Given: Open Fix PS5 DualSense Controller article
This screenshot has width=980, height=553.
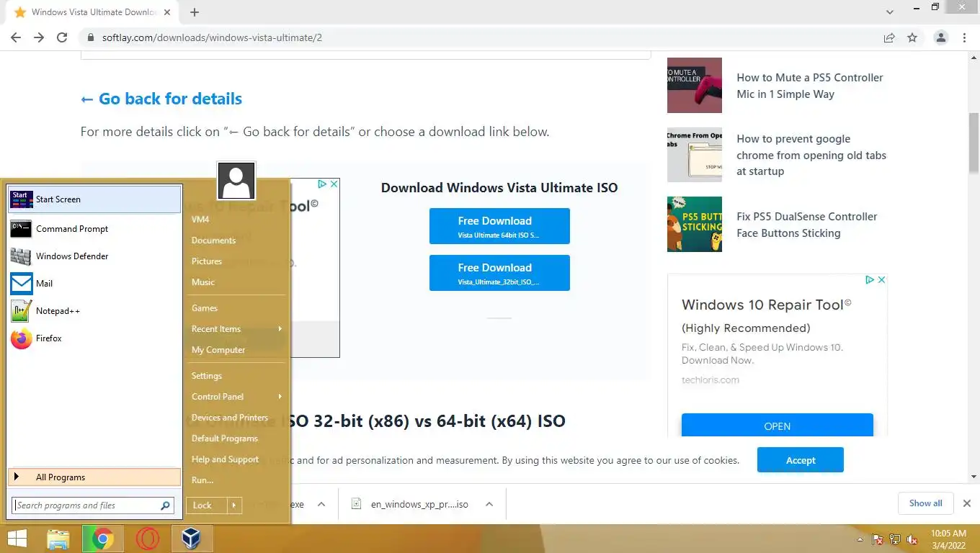Looking at the screenshot, I should point(807,225).
